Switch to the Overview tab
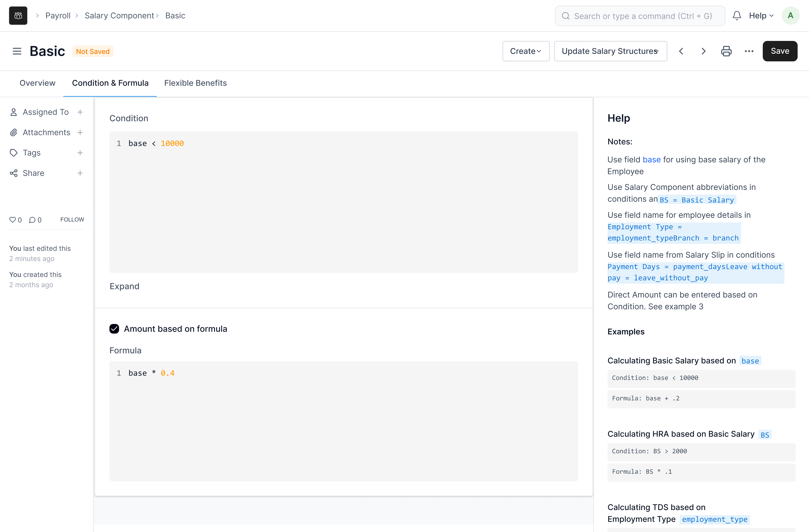The width and height of the screenshot is (809, 532). coord(37,83)
